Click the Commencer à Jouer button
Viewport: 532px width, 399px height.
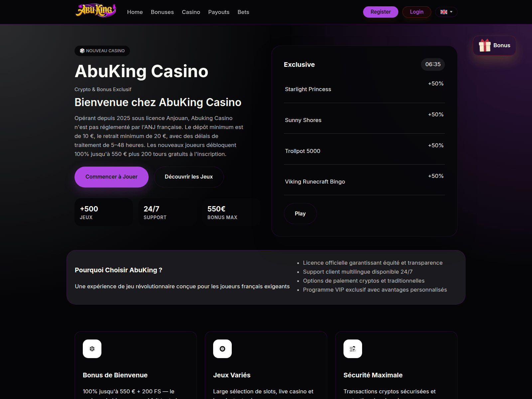coord(111,177)
